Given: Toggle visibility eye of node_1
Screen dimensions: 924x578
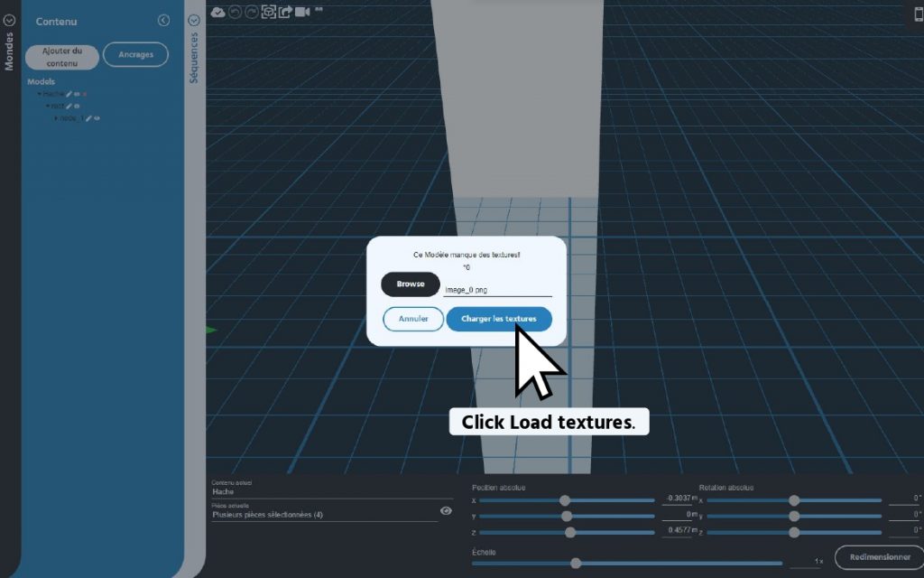Looking at the screenshot, I should (97, 118).
